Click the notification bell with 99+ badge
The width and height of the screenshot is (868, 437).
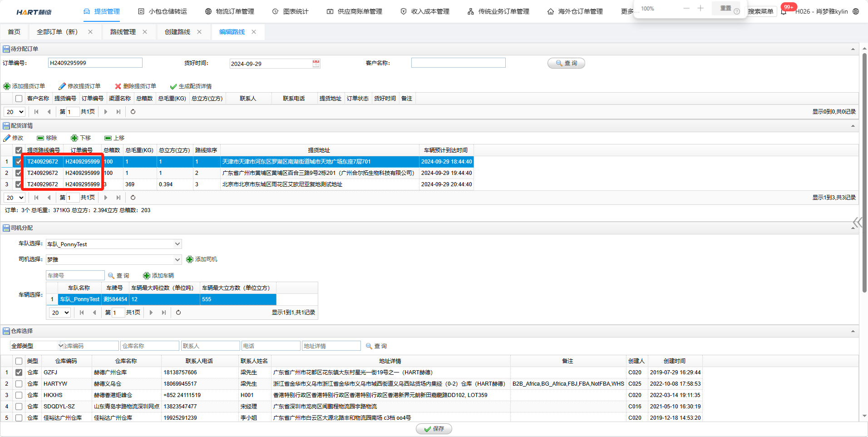784,11
